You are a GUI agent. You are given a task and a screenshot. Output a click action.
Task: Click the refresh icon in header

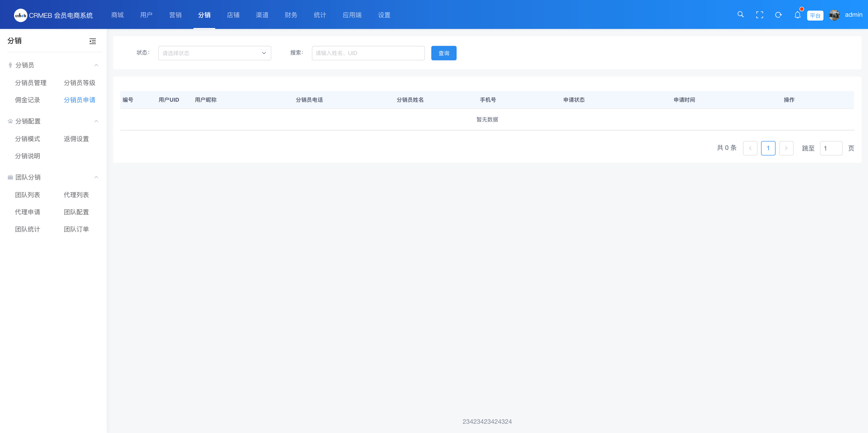(x=778, y=15)
